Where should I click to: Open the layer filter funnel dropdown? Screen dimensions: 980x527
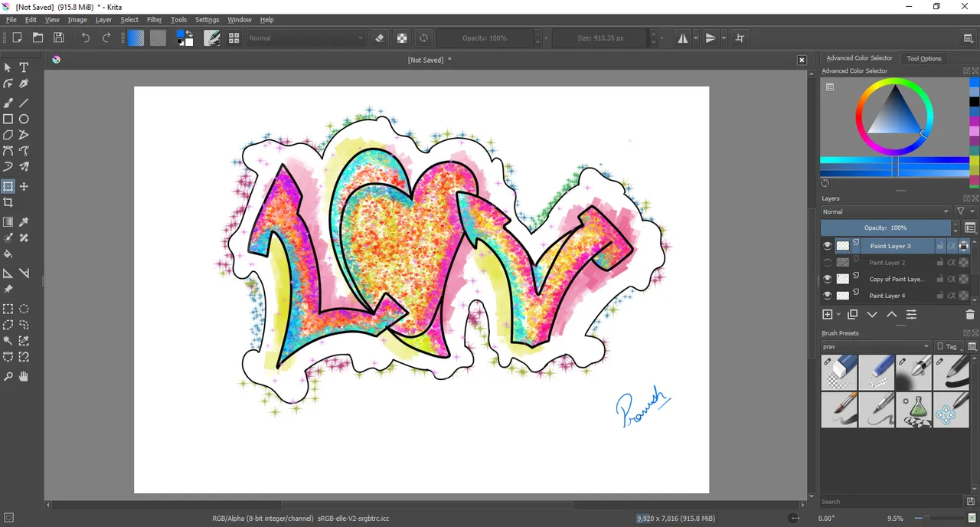tap(965, 211)
